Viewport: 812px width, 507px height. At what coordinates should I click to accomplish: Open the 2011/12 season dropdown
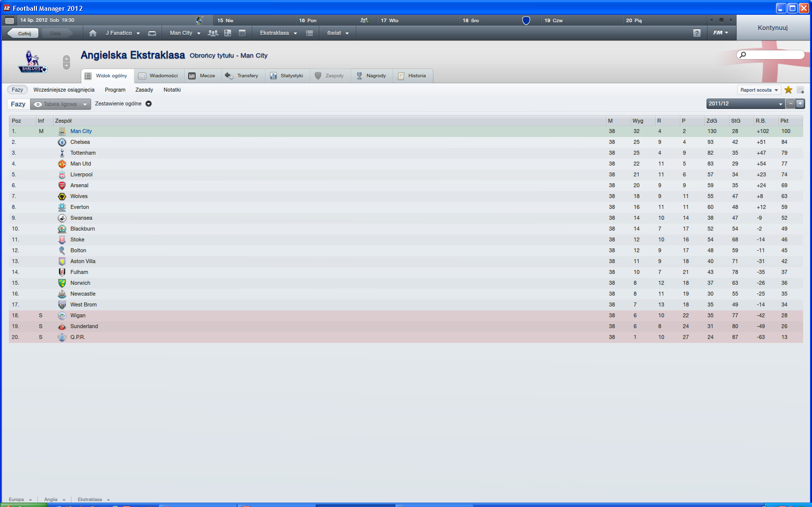pyautogui.click(x=745, y=103)
